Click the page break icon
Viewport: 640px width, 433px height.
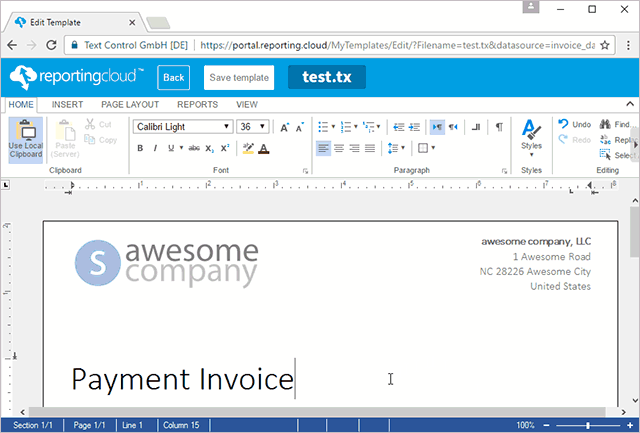476,127
